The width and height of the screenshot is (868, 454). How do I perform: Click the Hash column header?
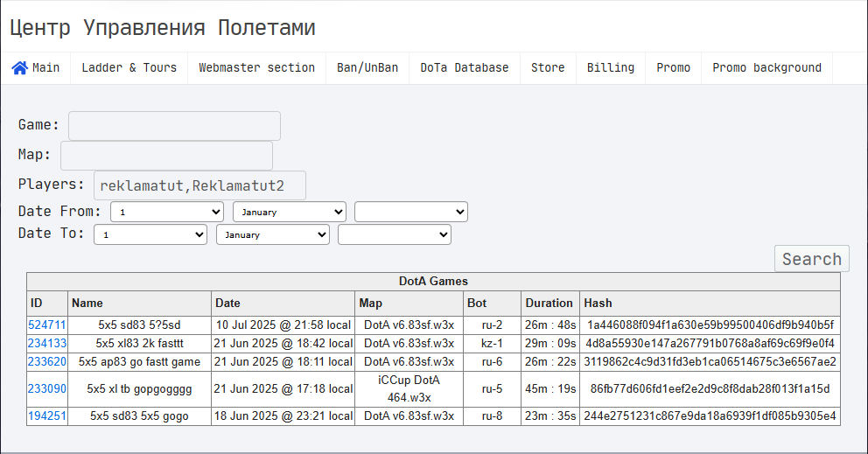coord(710,304)
